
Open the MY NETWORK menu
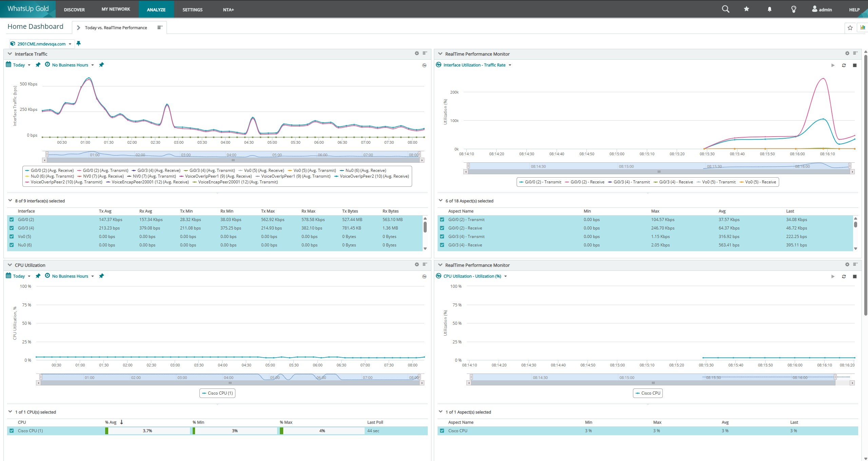(116, 9)
